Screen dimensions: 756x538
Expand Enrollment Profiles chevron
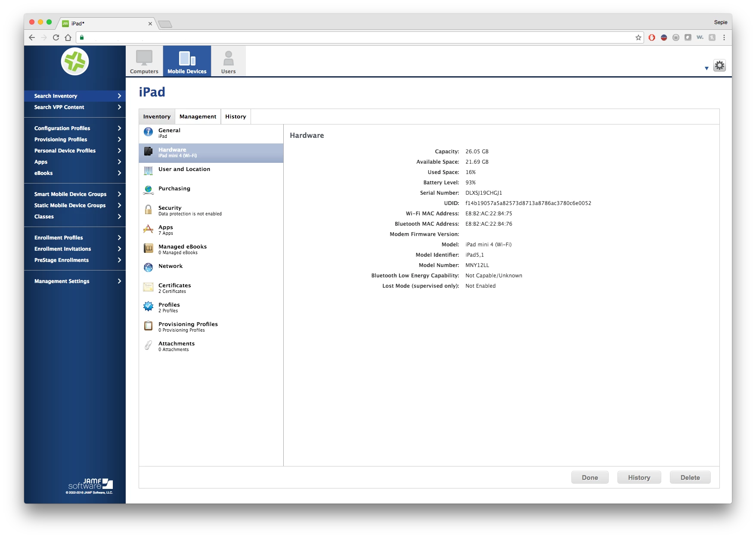point(119,238)
